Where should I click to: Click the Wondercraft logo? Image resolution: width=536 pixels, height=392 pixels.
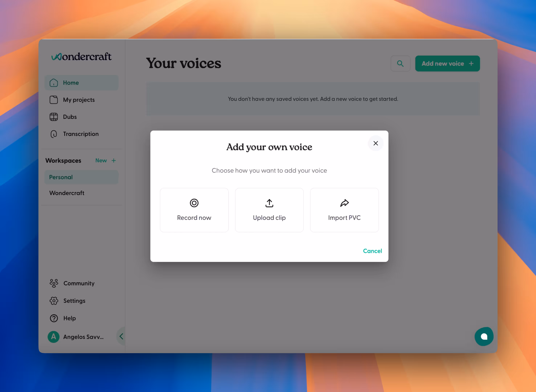pyautogui.click(x=81, y=56)
